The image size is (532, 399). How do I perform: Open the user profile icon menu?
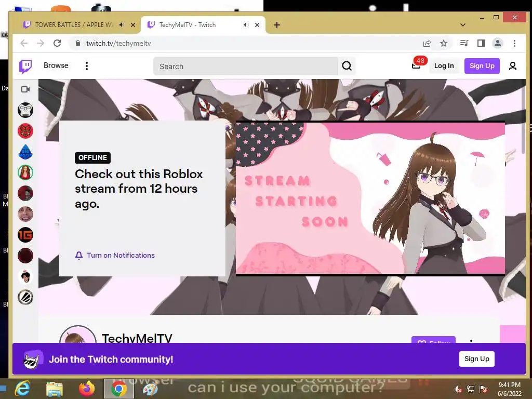pyautogui.click(x=513, y=66)
